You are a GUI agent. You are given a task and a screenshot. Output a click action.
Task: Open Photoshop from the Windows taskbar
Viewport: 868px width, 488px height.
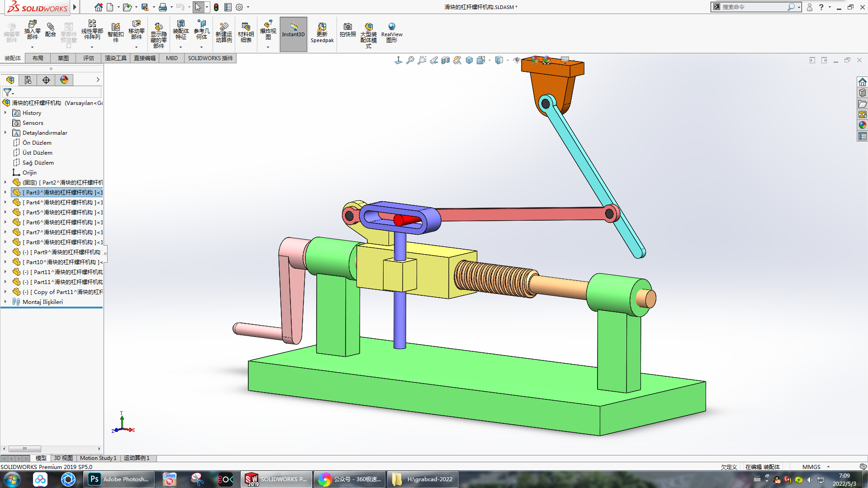click(x=119, y=479)
